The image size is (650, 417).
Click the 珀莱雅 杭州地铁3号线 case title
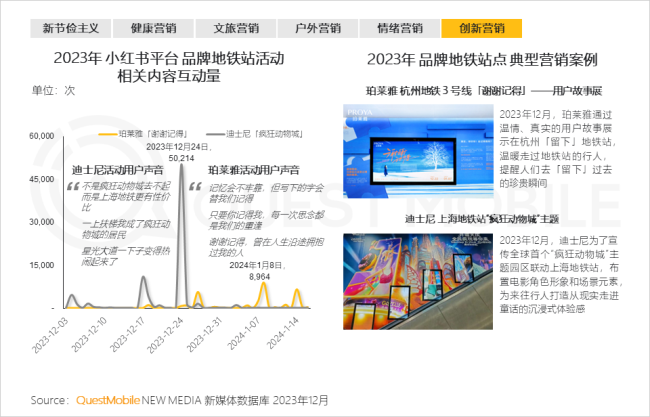[x=484, y=91]
